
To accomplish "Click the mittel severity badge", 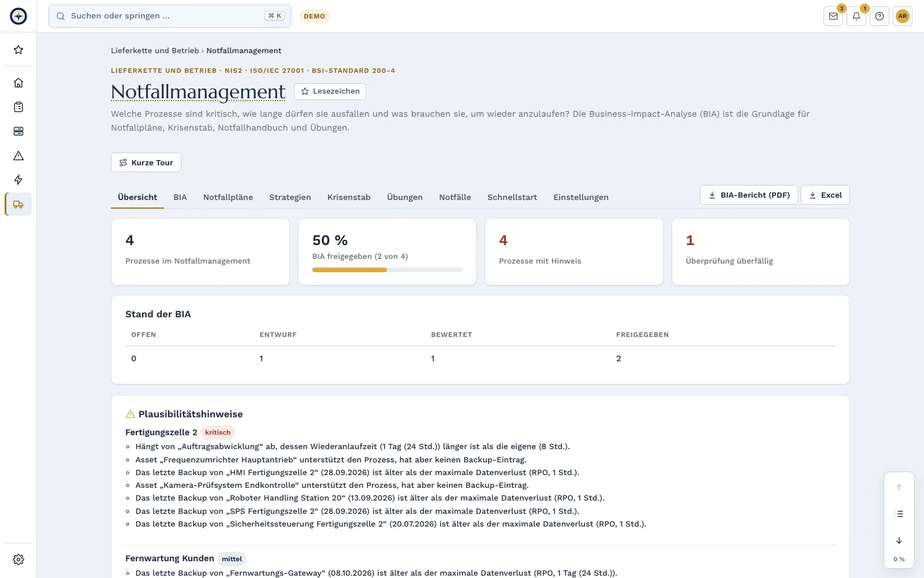I will coord(232,559).
